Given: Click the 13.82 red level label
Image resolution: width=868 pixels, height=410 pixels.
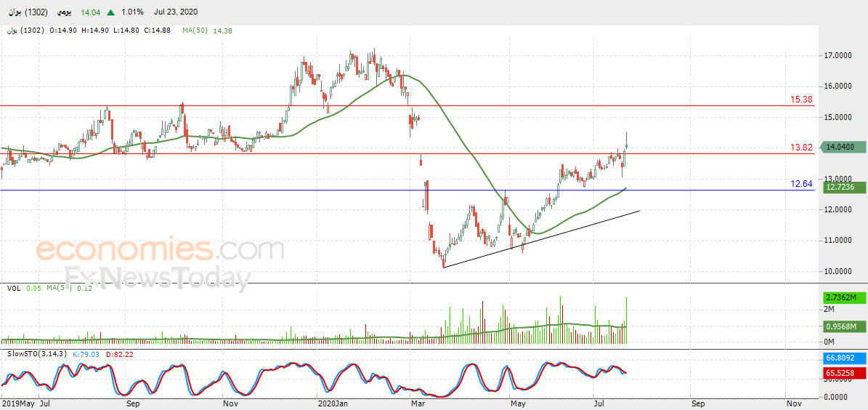Looking at the screenshot, I should pos(801,148).
